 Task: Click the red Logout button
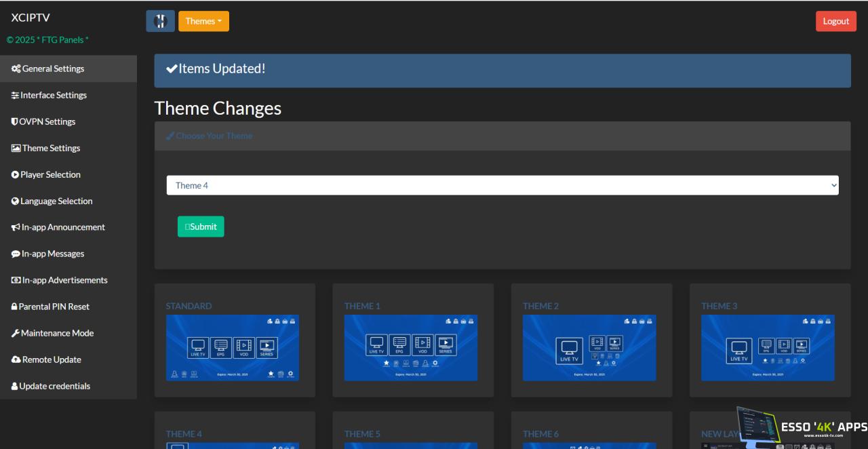click(835, 21)
